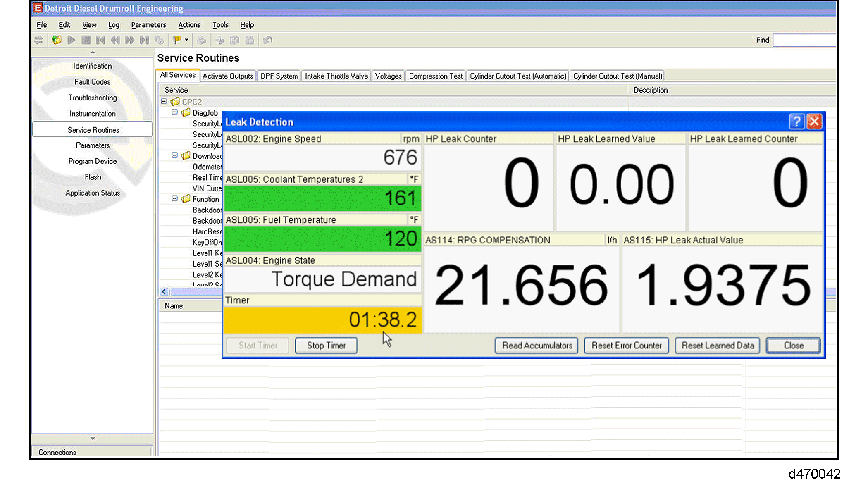The height and width of the screenshot is (496, 868).
Task: Click the connect/disconnect arrows toolbar icon
Action: click(x=38, y=40)
